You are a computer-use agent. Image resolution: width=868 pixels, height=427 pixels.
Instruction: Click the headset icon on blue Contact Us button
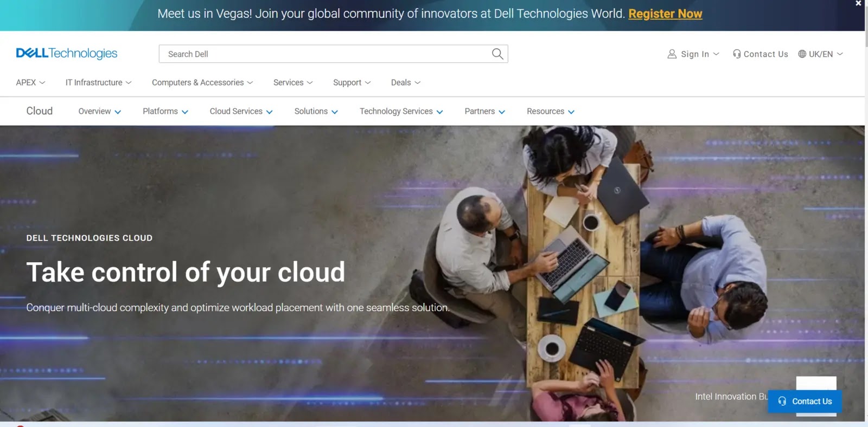point(782,401)
